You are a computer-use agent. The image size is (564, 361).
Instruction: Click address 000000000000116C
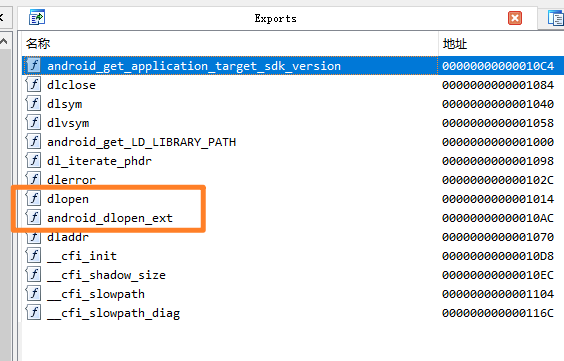point(498,314)
